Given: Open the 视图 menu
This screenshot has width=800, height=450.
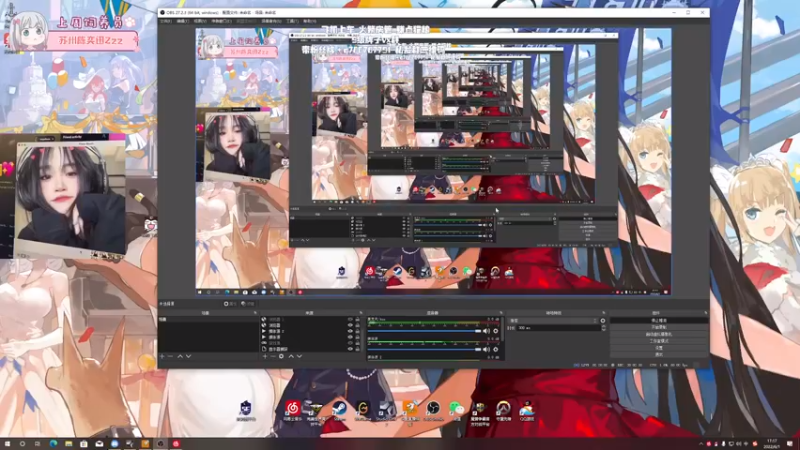Looking at the screenshot, I should 199,21.
